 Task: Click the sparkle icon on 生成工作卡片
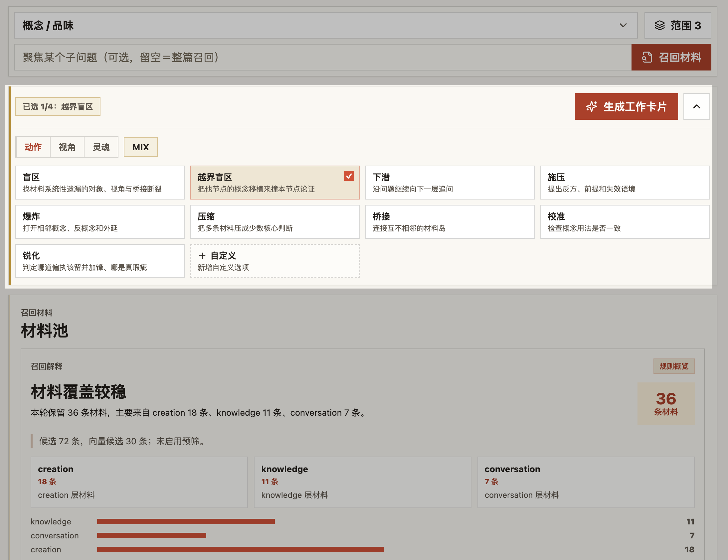tap(591, 107)
